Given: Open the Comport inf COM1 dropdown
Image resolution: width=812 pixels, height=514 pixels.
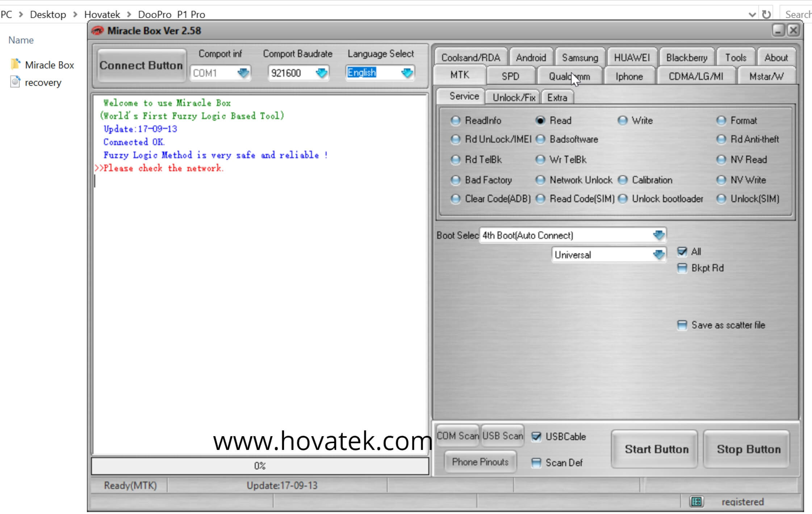Looking at the screenshot, I should pyautogui.click(x=243, y=73).
